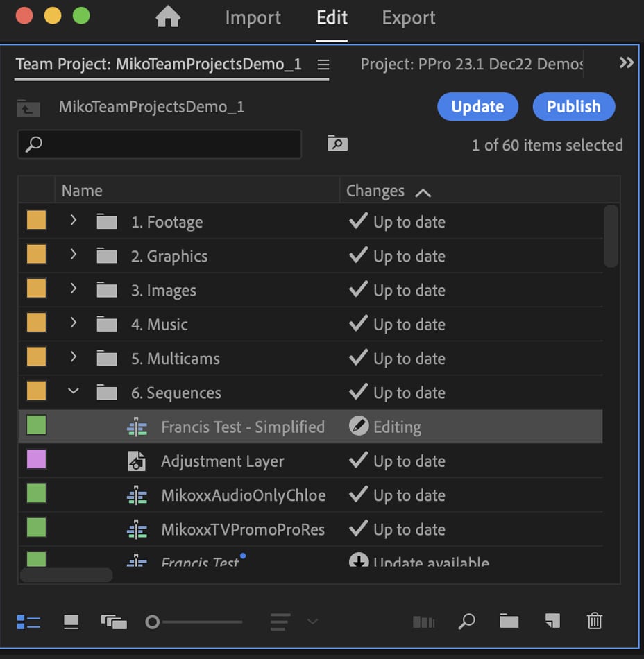The height and width of the screenshot is (659, 644).
Task: Click the Find magnifier icon in bottom toolbar
Action: (x=467, y=622)
